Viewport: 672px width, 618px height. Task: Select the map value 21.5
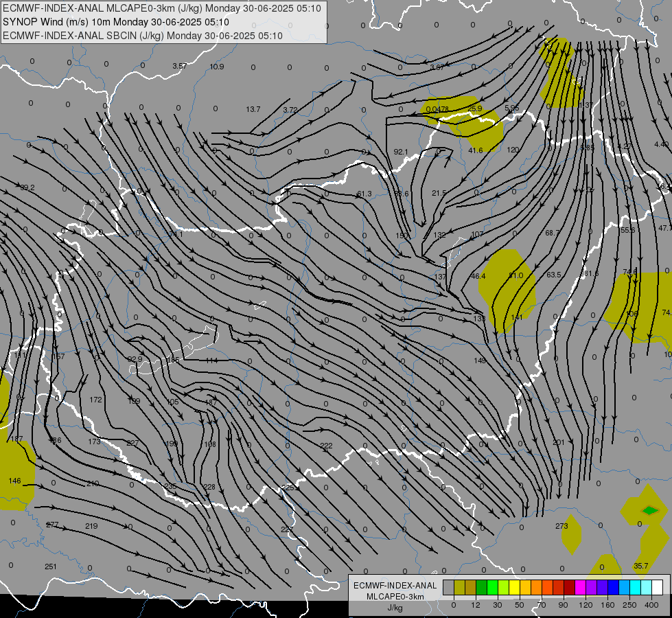[439, 194]
